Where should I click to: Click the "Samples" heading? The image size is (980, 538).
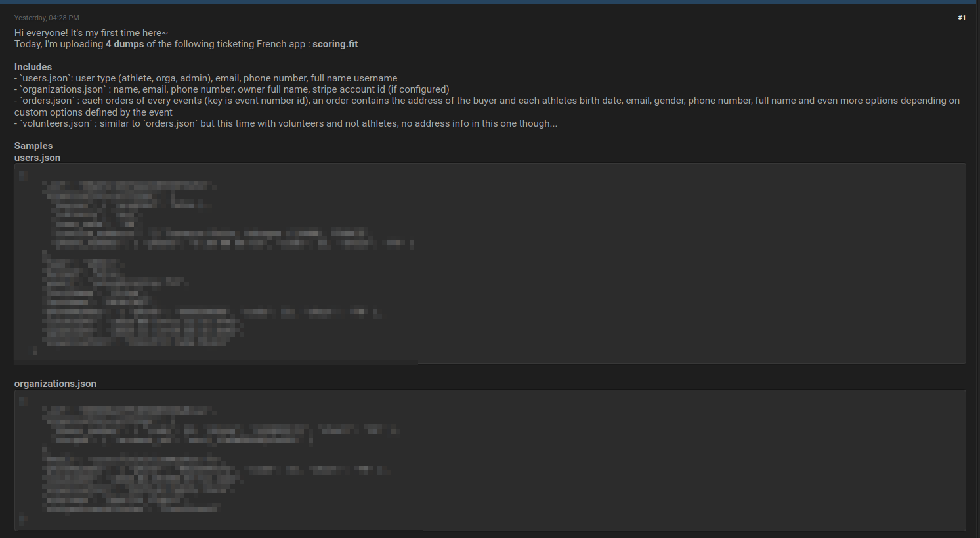pyautogui.click(x=33, y=146)
